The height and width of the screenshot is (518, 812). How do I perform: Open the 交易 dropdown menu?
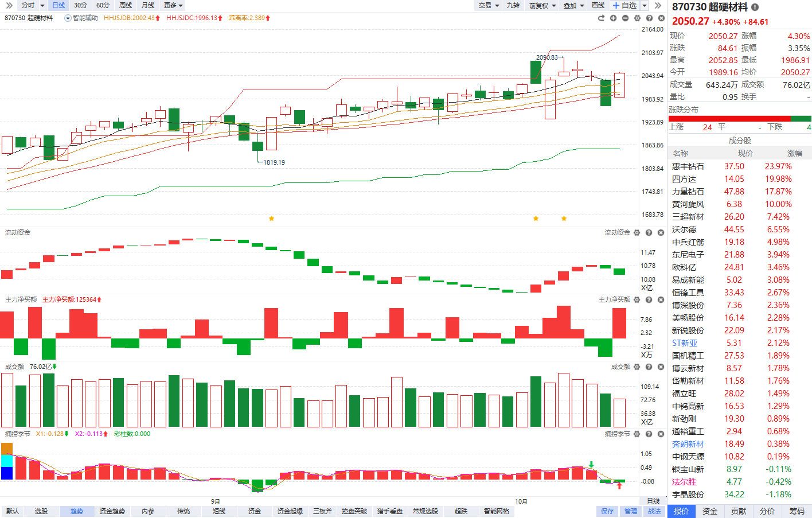489,5
